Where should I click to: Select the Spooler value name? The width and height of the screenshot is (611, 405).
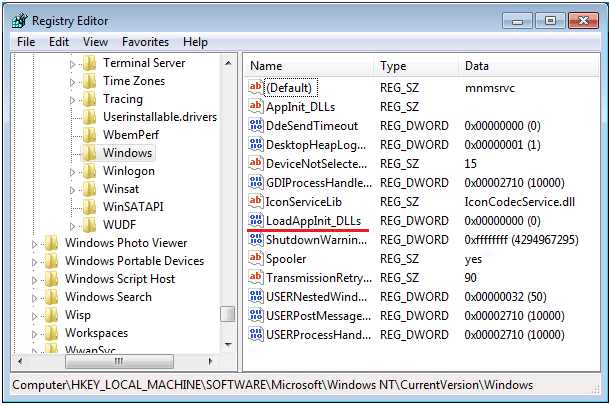pyautogui.click(x=286, y=259)
